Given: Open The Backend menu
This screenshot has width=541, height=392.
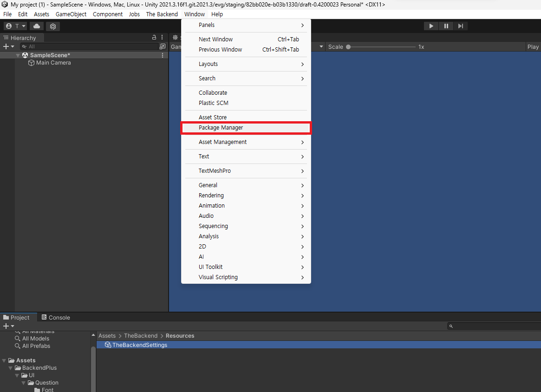Looking at the screenshot, I should coord(162,14).
